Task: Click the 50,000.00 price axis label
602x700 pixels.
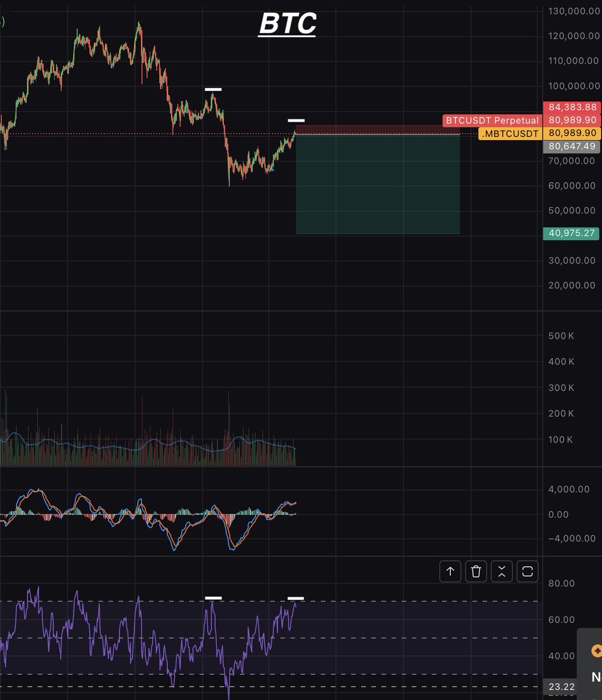Action: [572, 210]
